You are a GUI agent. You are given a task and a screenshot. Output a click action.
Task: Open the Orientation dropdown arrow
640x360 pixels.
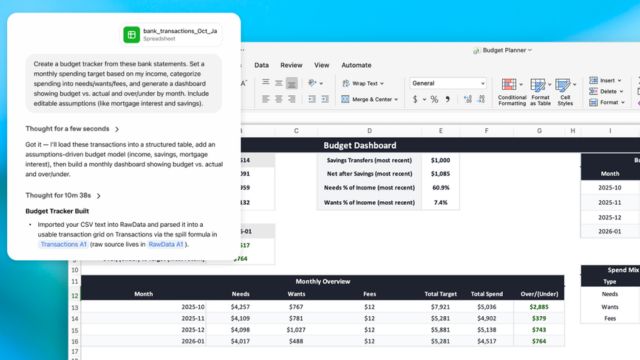(x=321, y=84)
